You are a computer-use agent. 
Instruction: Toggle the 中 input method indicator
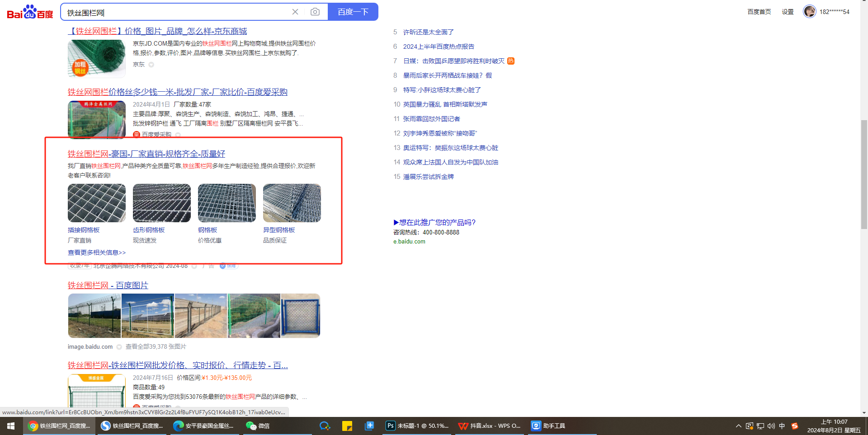(x=782, y=426)
